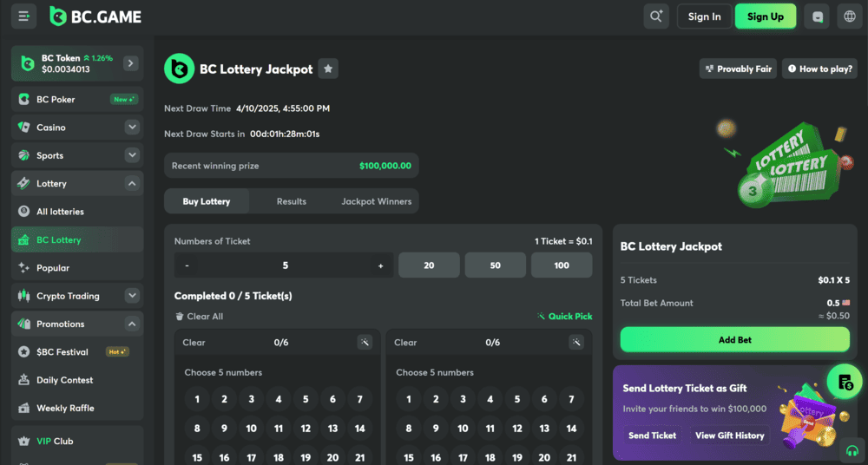Image resolution: width=868 pixels, height=465 pixels.
Task: Set ticket count to 50
Action: point(496,265)
